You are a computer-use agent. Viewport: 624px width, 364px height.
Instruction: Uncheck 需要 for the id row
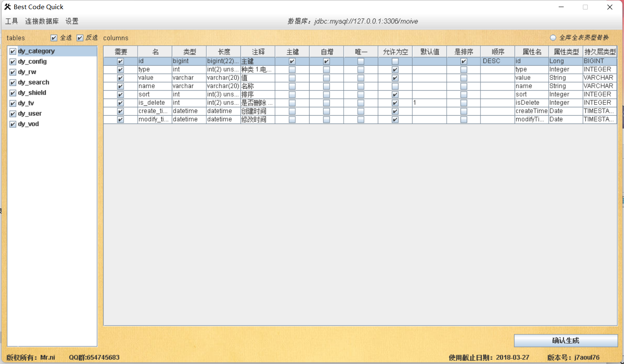coord(120,61)
